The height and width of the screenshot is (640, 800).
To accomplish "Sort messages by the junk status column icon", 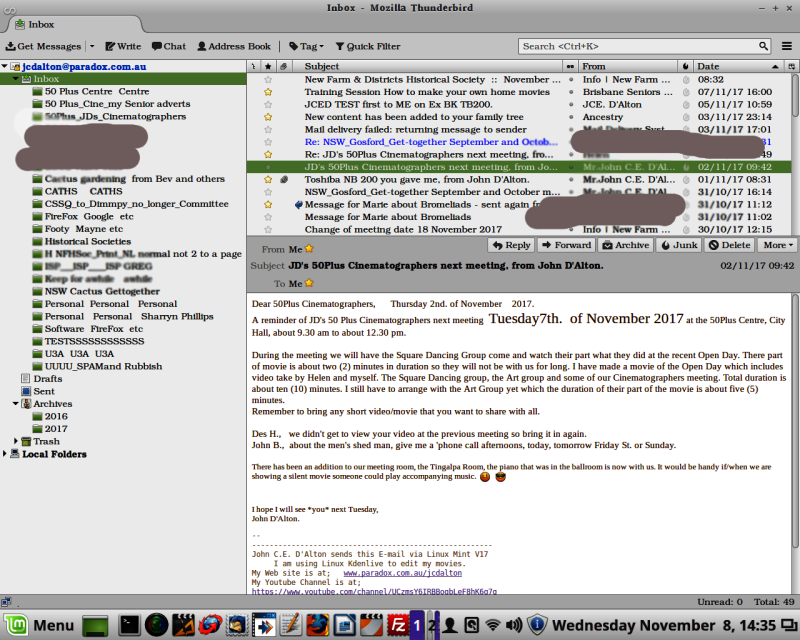I will (x=686, y=66).
